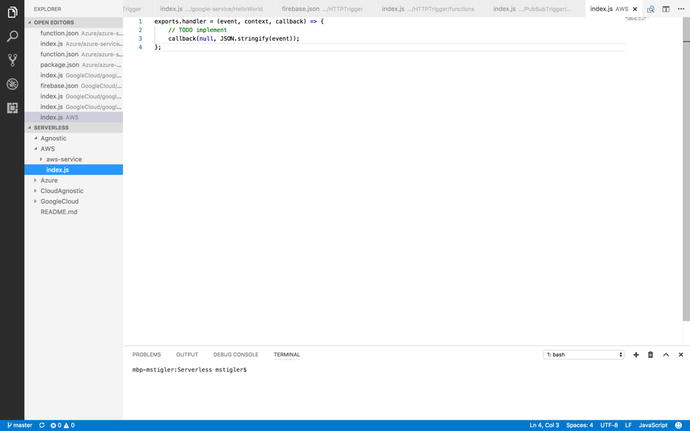Switch to the firebase.json editor tab
This screenshot has height=431, width=690.
[x=322, y=9]
